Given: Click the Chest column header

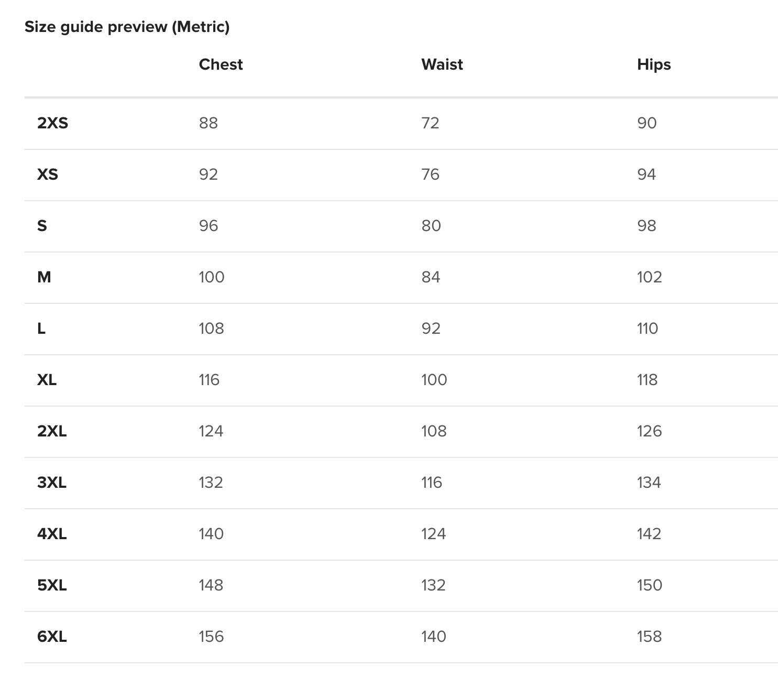Looking at the screenshot, I should click(221, 64).
